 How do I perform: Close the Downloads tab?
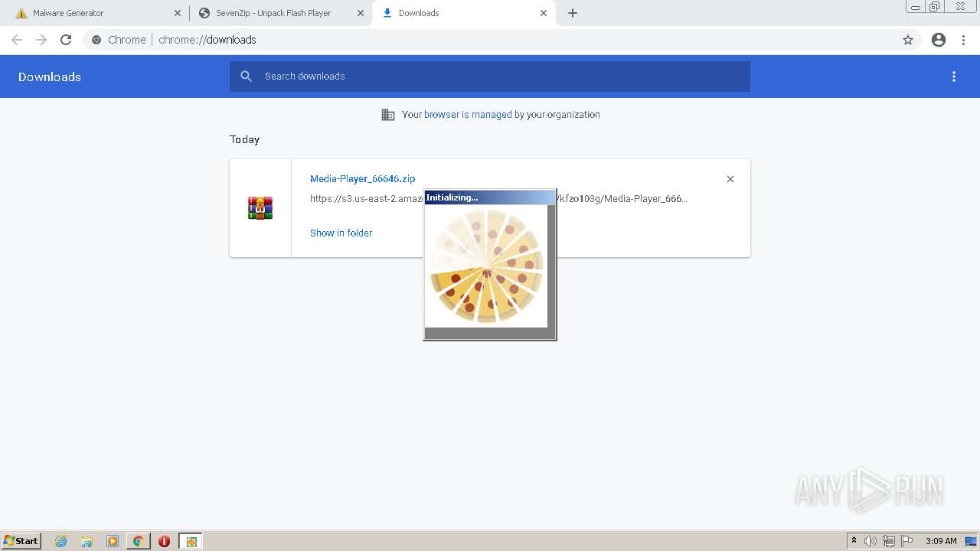point(544,13)
